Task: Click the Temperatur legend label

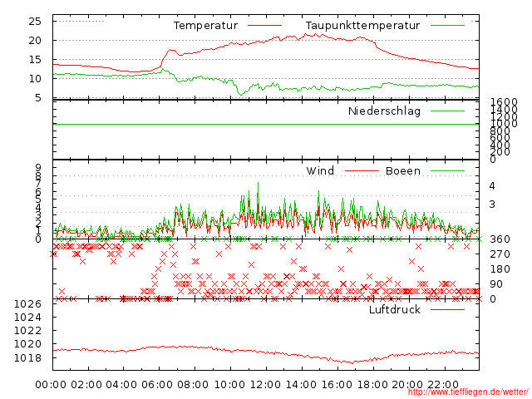Action: (205, 26)
